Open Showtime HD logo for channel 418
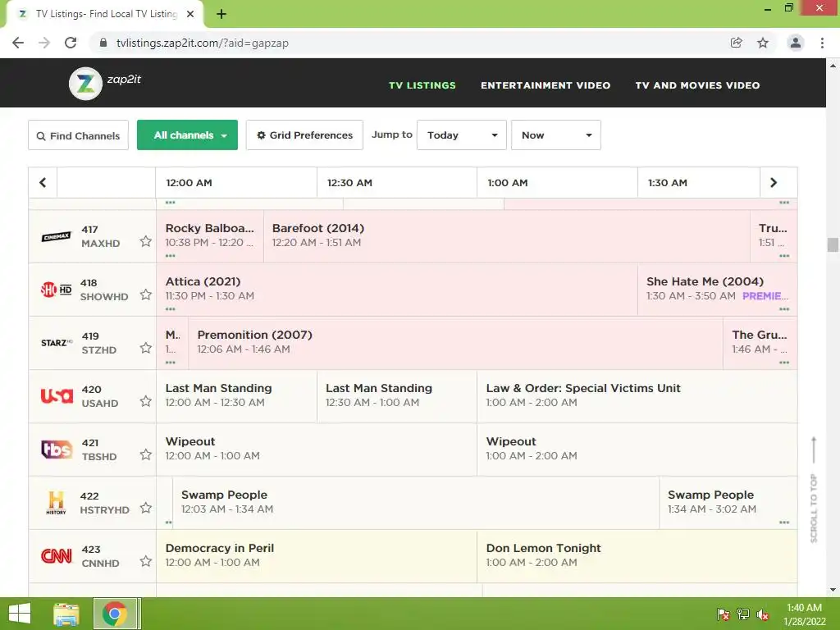 57,290
